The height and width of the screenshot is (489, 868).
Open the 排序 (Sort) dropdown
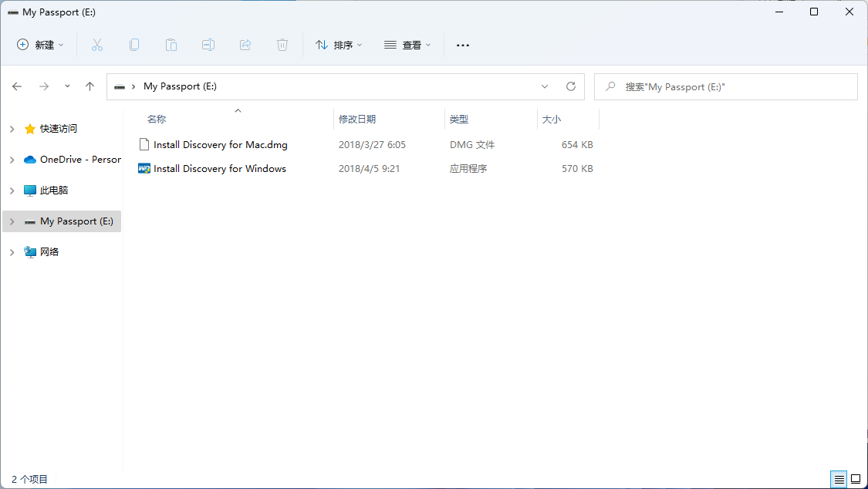(x=339, y=45)
